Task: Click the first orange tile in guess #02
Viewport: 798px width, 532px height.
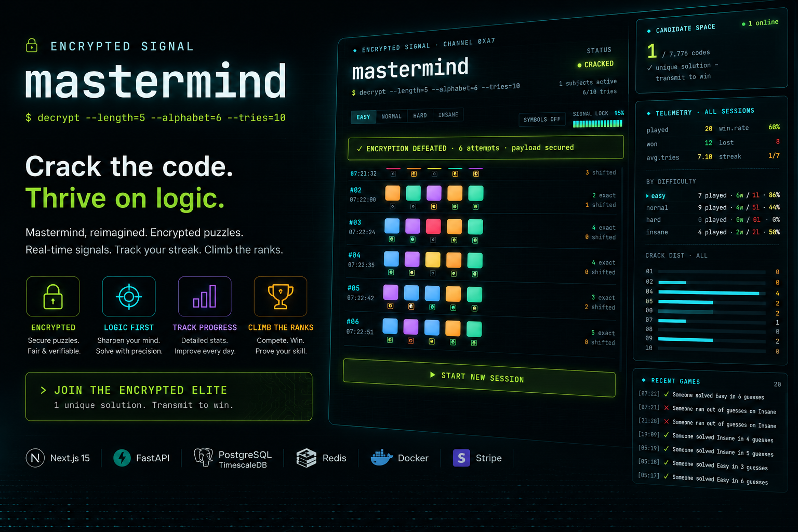Action: [x=393, y=193]
